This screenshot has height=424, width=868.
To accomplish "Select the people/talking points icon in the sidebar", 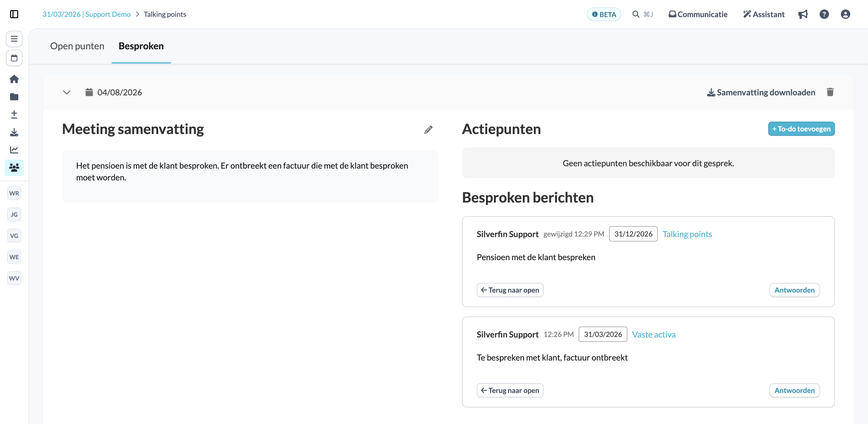I will click(14, 167).
